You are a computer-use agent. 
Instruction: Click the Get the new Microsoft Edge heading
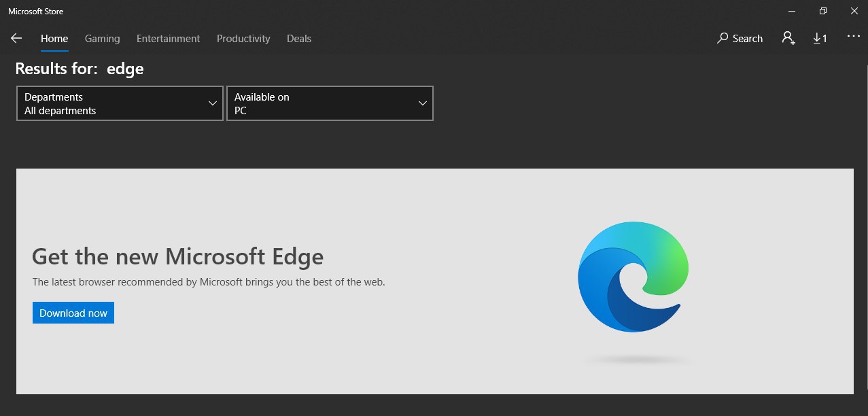178,256
